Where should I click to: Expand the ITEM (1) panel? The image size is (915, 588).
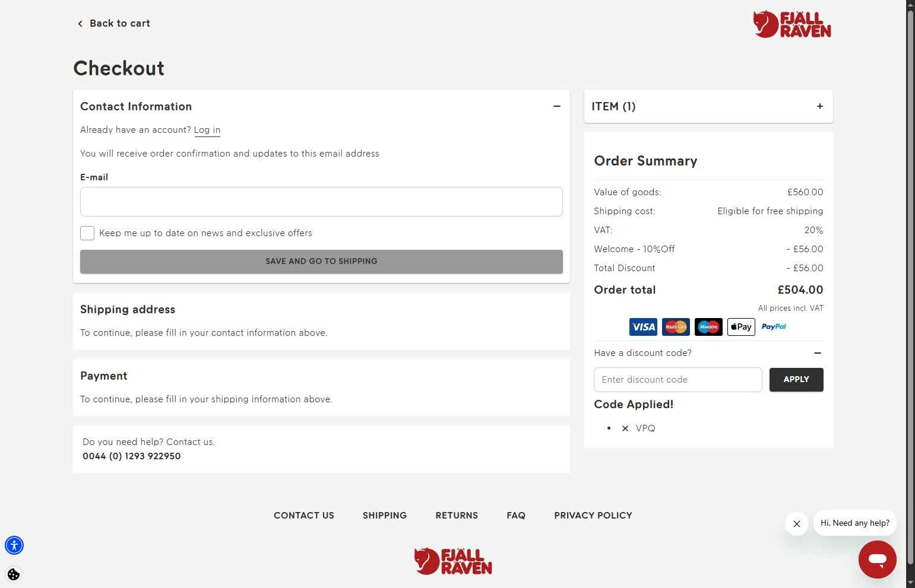pos(820,106)
